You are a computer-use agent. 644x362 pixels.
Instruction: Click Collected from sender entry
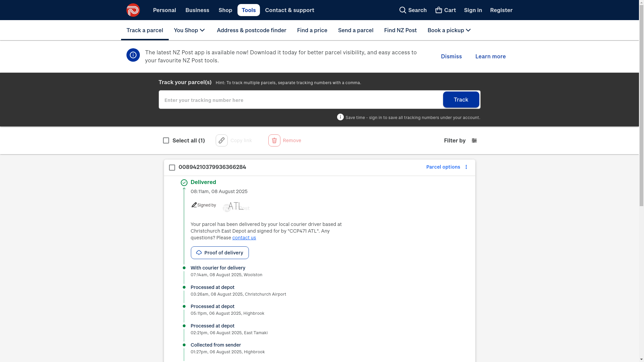tap(227, 348)
